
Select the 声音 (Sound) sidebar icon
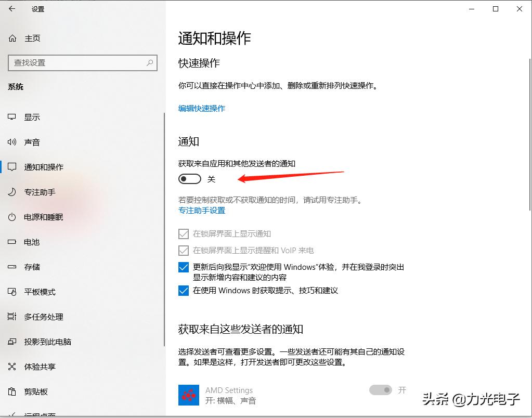pos(11,142)
